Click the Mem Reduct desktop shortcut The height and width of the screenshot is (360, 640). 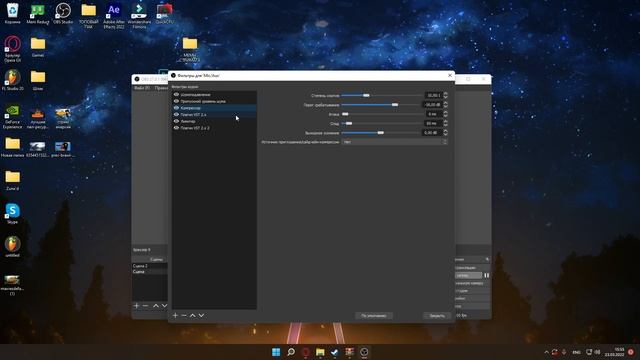coord(38,13)
